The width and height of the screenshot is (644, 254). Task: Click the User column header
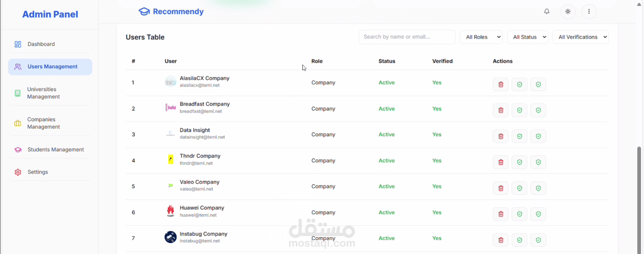[x=170, y=61]
